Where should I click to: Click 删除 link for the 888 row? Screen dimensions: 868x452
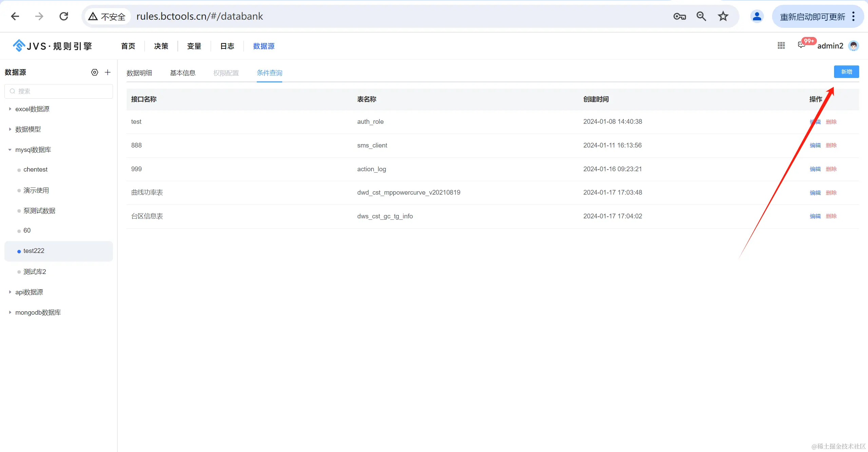(x=831, y=145)
